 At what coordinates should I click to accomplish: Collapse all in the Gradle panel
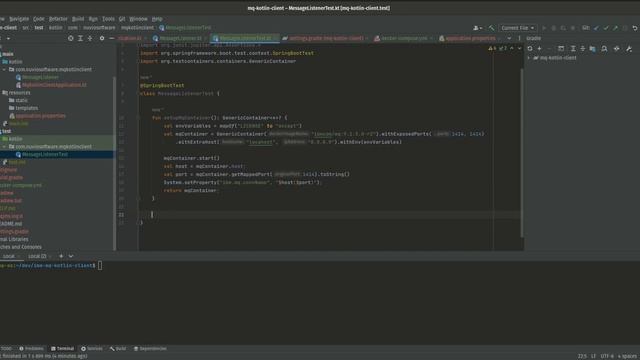coord(583,49)
